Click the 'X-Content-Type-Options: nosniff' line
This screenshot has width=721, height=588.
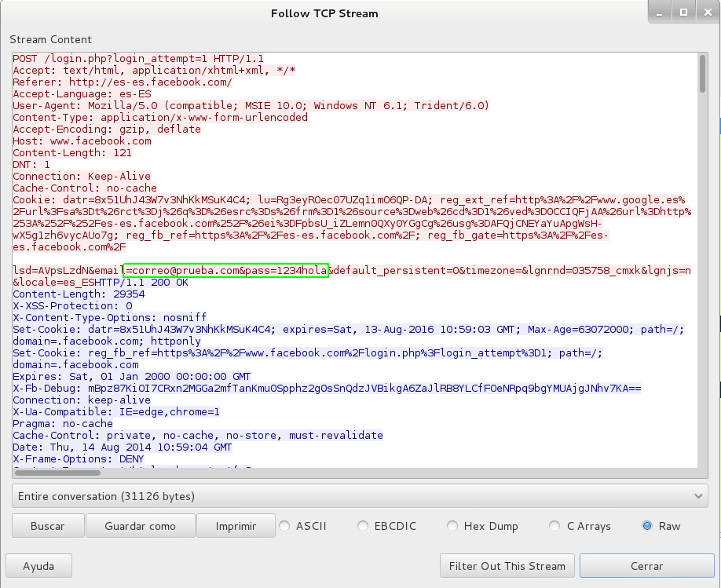[x=110, y=317]
